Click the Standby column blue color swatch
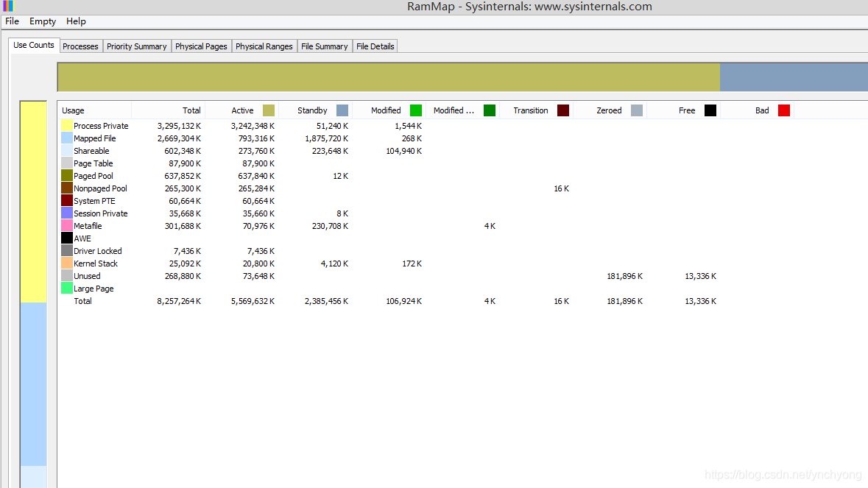Image resolution: width=868 pixels, height=488 pixels. point(342,110)
